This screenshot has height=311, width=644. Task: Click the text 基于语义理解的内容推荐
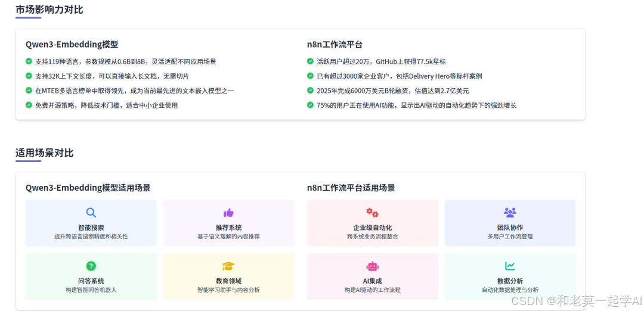(x=228, y=237)
